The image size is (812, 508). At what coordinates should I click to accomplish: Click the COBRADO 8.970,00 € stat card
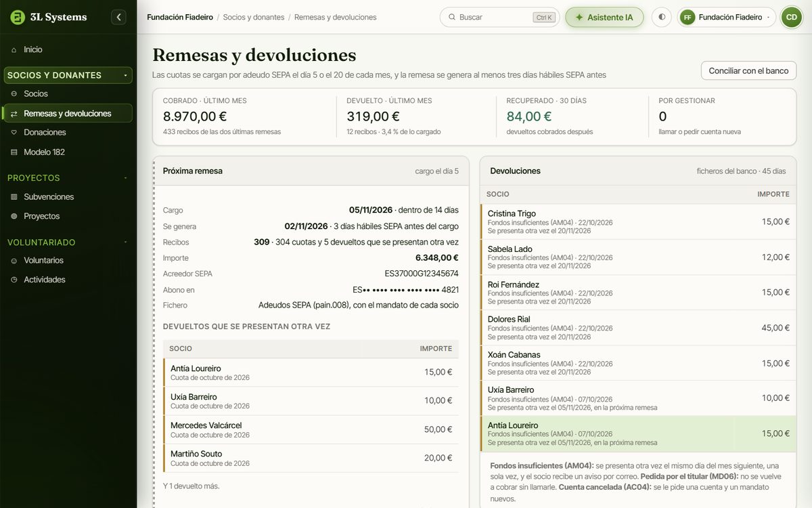point(244,117)
